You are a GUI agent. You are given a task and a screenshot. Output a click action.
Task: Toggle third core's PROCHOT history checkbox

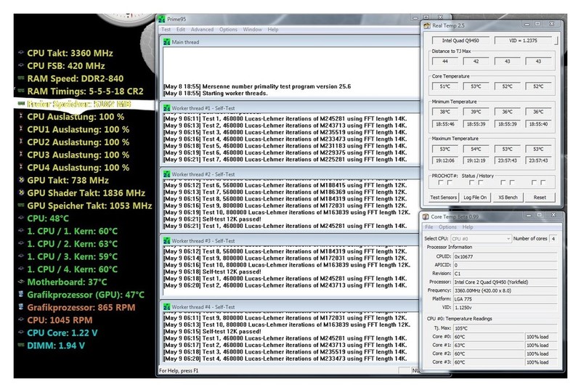pyautogui.click(x=512, y=183)
